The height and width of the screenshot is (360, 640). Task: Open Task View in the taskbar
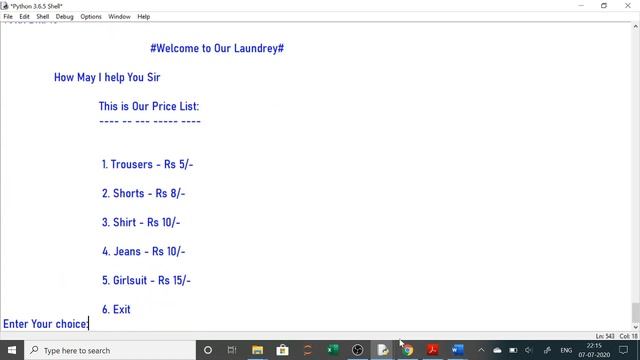232,350
